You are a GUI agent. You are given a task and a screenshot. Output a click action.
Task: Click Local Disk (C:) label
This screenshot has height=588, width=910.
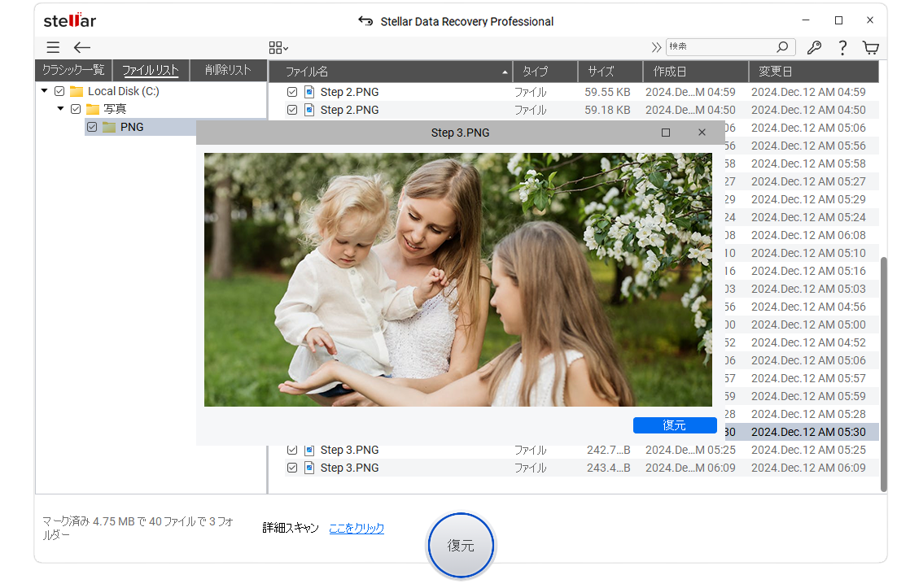123,91
